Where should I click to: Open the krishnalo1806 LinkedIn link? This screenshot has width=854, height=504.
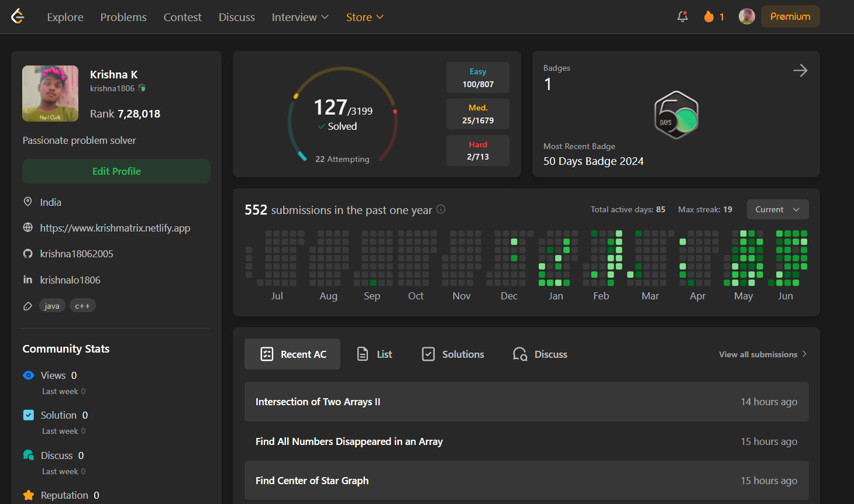click(x=70, y=279)
